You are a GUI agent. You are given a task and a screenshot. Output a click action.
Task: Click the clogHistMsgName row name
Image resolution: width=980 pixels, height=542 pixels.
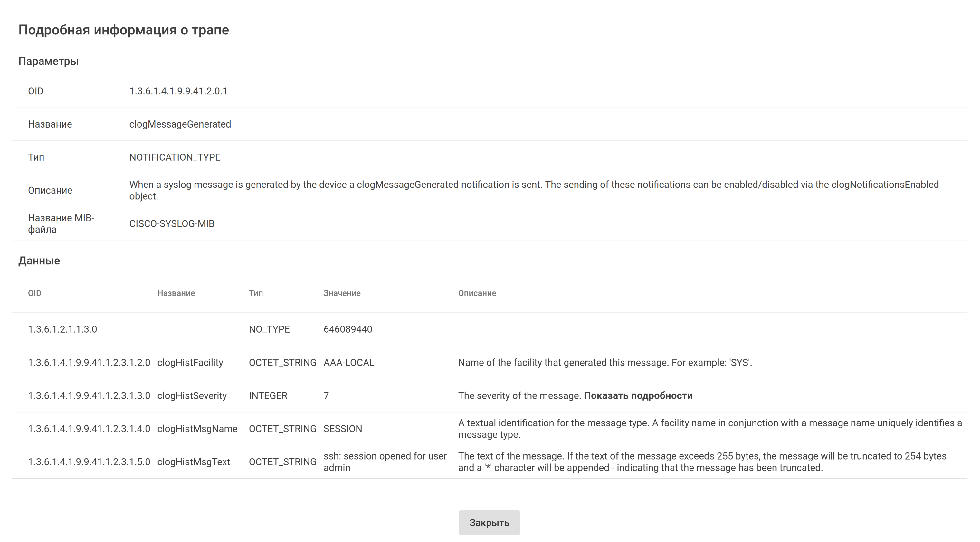point(197,429)
